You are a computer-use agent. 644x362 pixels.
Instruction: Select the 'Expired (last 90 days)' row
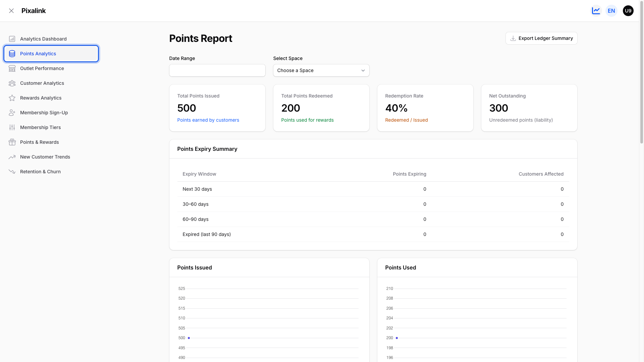[x=373, y=234]
